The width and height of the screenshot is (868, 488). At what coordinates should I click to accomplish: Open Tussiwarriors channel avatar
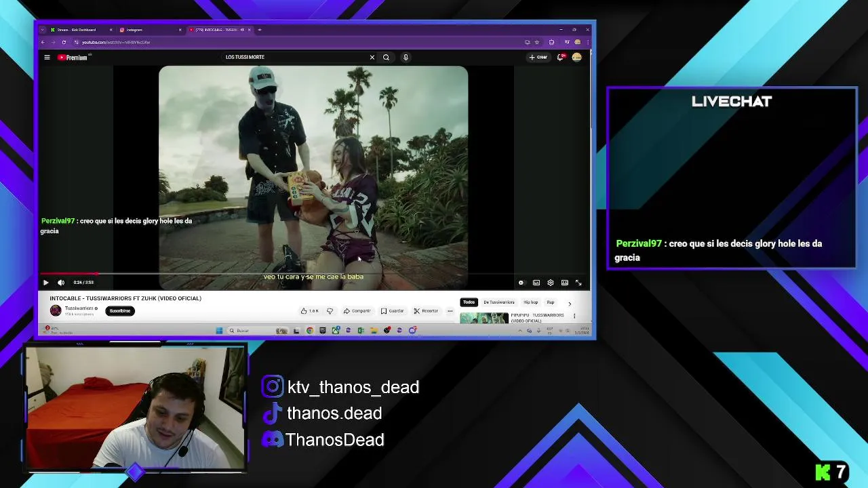(x=56, y=310)
